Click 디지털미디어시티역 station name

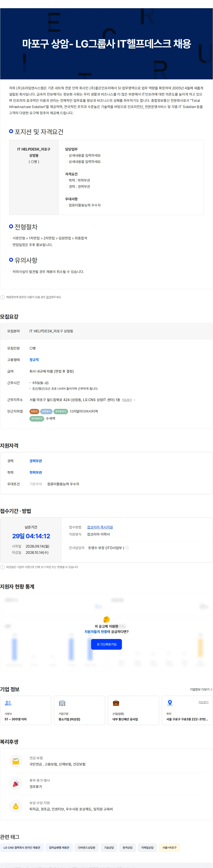[x=84, y=411]
